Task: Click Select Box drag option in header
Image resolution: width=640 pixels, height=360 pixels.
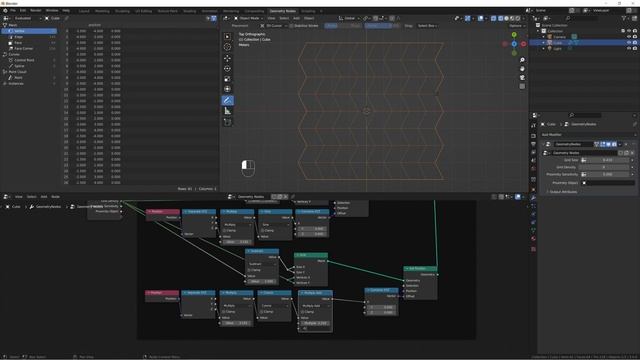Action: pyautogui.click(x=427, y=26)
